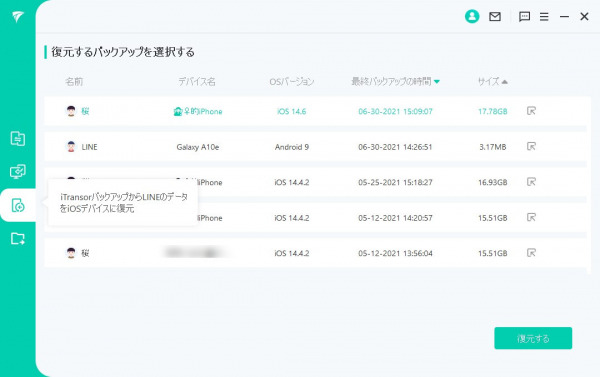Click the export icon for 16.93GB backup

(x=531, y=182)
